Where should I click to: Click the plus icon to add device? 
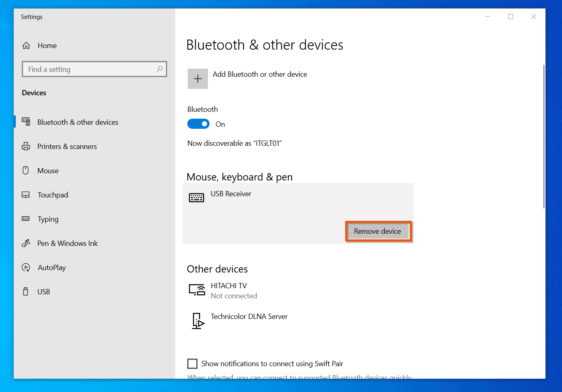pyautogui.click(x=198, y=79)
